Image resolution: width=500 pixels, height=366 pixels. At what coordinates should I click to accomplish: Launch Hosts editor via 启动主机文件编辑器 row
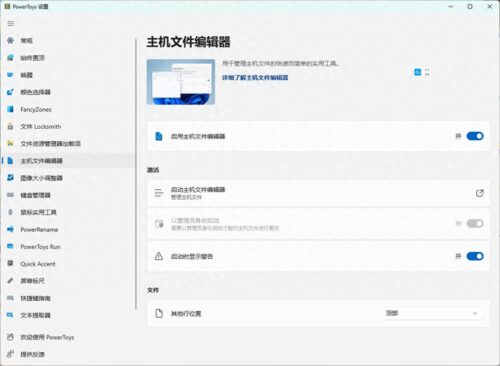click(319, 193)
